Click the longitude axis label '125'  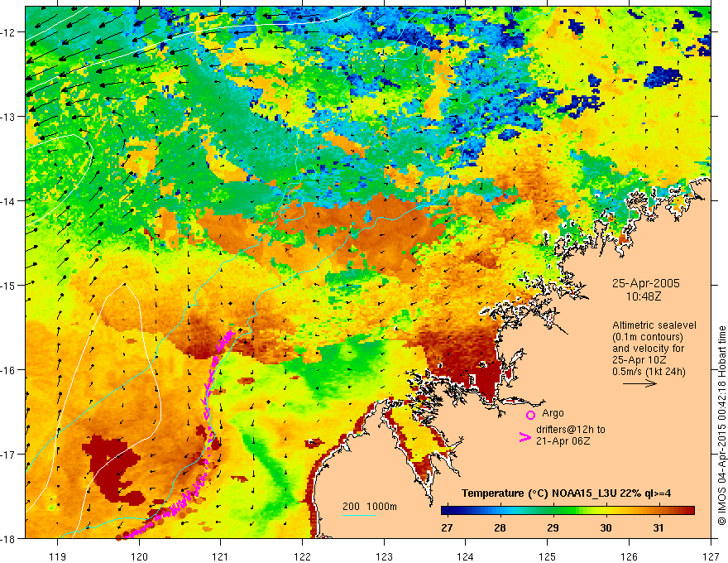(x=548, y=556)
